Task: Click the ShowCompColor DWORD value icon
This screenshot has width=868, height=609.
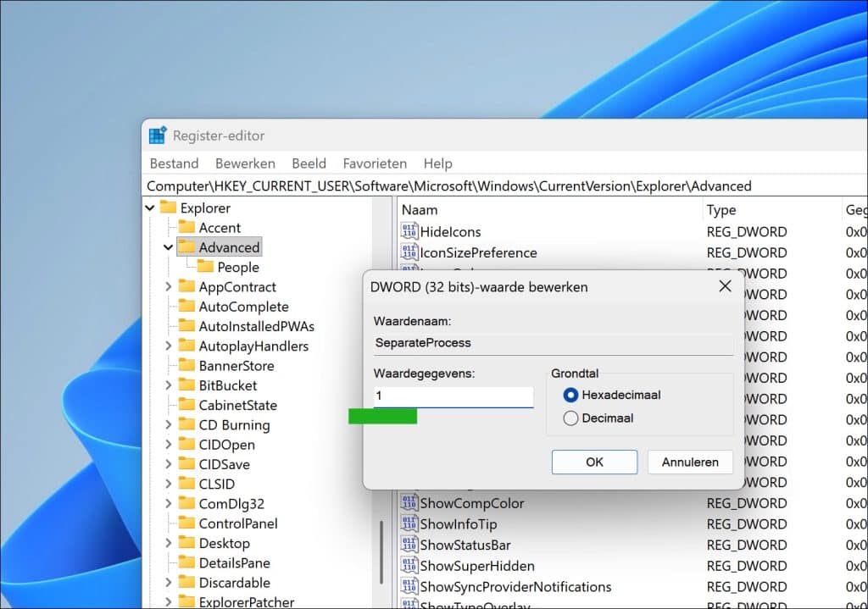Action: 409,502
